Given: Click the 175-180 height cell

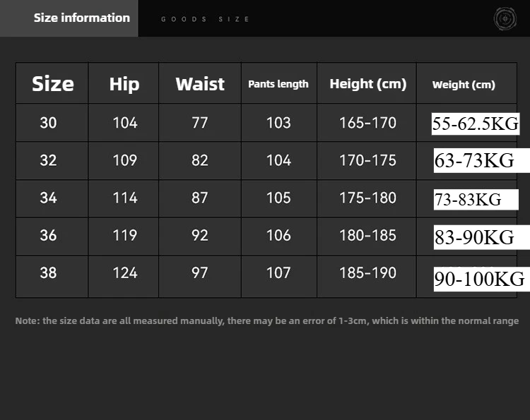Looking at the screenshot, I should pos(367,198).
